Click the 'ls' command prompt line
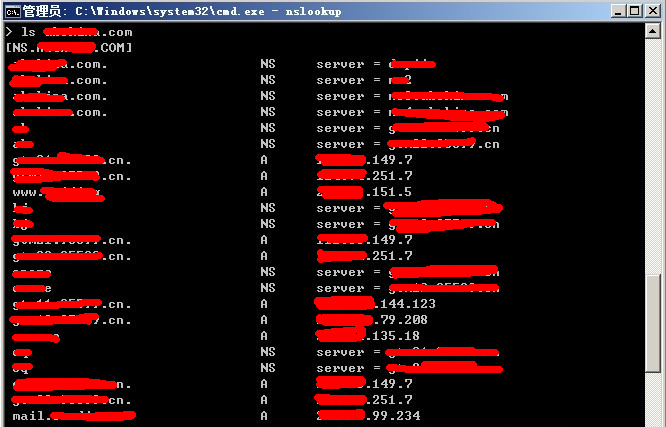Image resolution: width=666 pixels, height=427 pixels. pyautogui.click(x=70, y=32)
